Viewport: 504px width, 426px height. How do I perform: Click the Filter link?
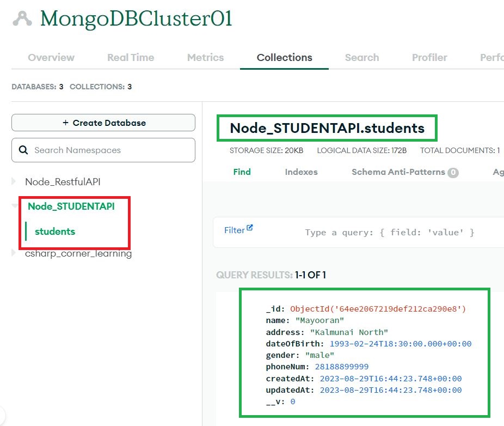[235, 230]
